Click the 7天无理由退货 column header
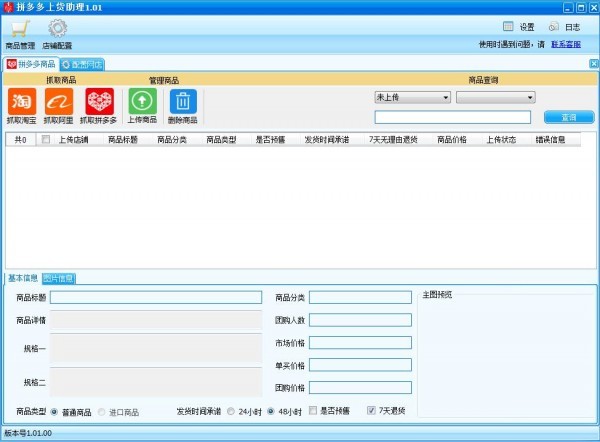Viewport: 600px width, 442px height. pyautogui.click(x=393, y=140)
